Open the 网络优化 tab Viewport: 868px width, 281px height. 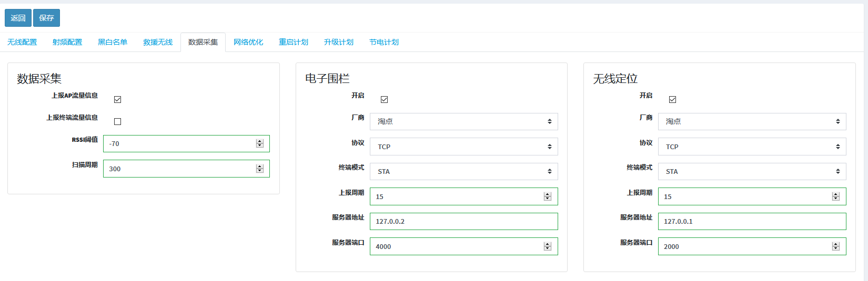[x=248, y=42]
